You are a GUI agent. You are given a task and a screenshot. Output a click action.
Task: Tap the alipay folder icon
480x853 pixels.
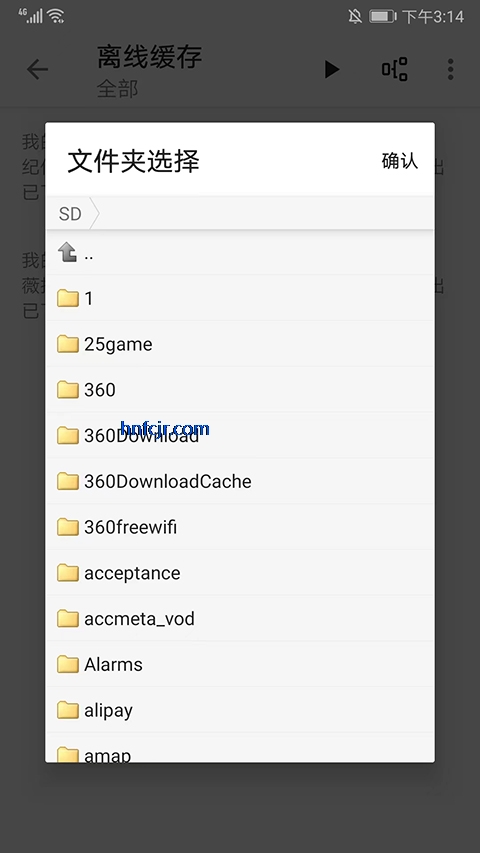click(68, 710)
